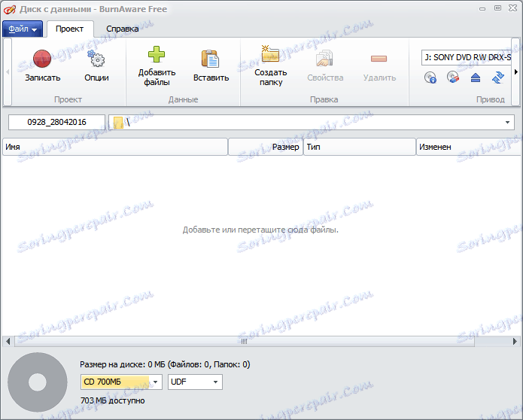
Task: Expand ribbon right with the black arrow
Action: click(516, 72)
